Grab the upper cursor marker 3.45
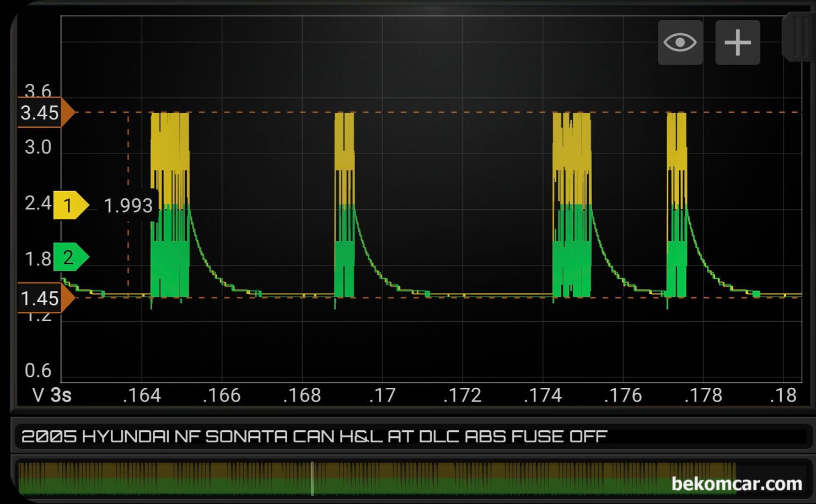 tap(46, 112)
